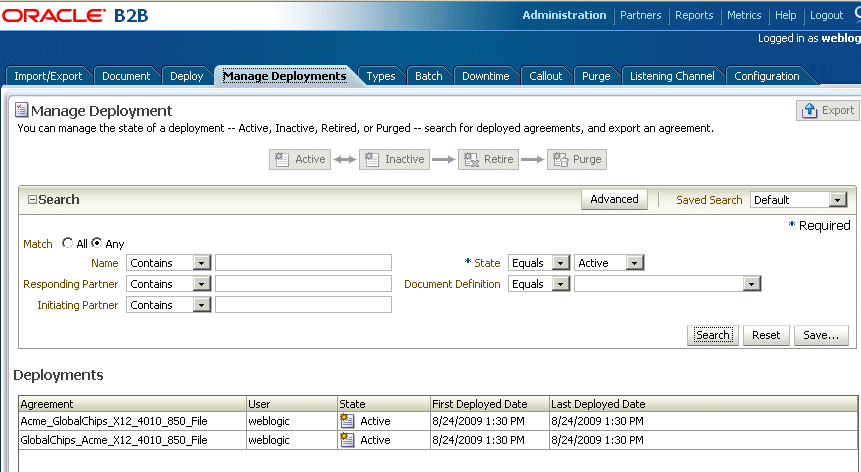Open the Metrics link
Screen dimensions: 861x472
pos(744,15)
